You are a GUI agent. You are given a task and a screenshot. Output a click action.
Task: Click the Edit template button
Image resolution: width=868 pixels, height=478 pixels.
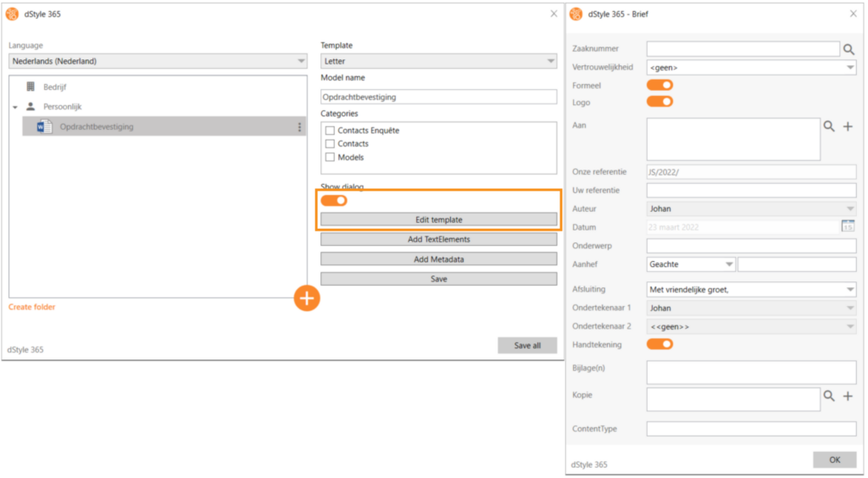point(438,220)
